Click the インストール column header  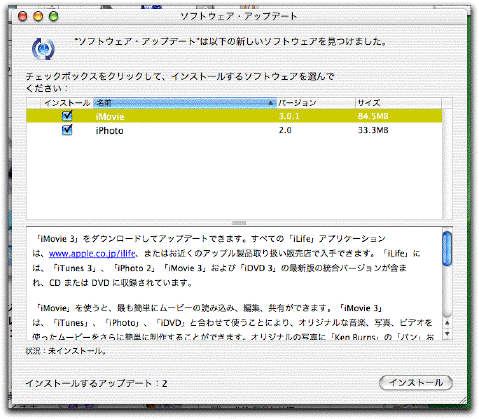coord(67,103)
